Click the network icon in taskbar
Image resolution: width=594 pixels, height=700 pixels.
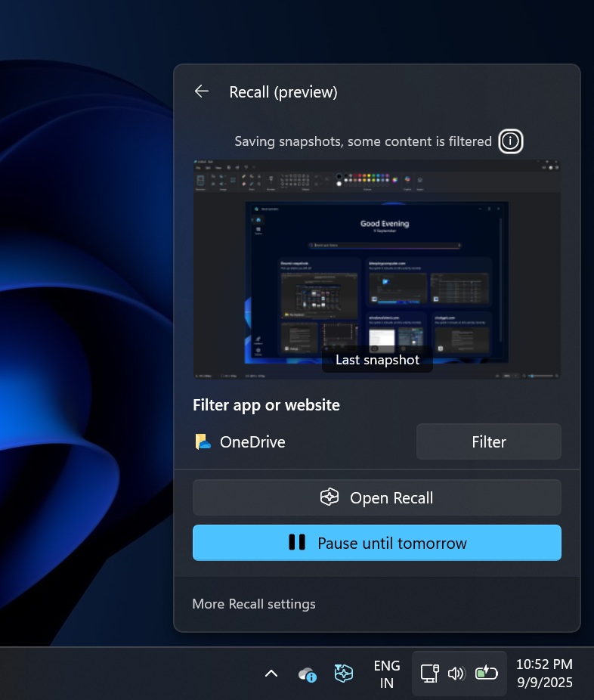tap(429, 674)
